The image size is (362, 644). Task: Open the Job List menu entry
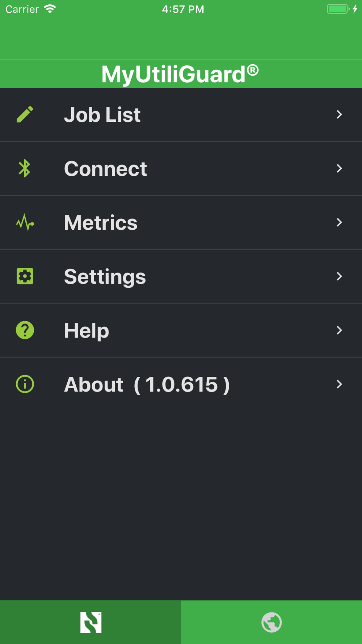(x=181, y=114)
